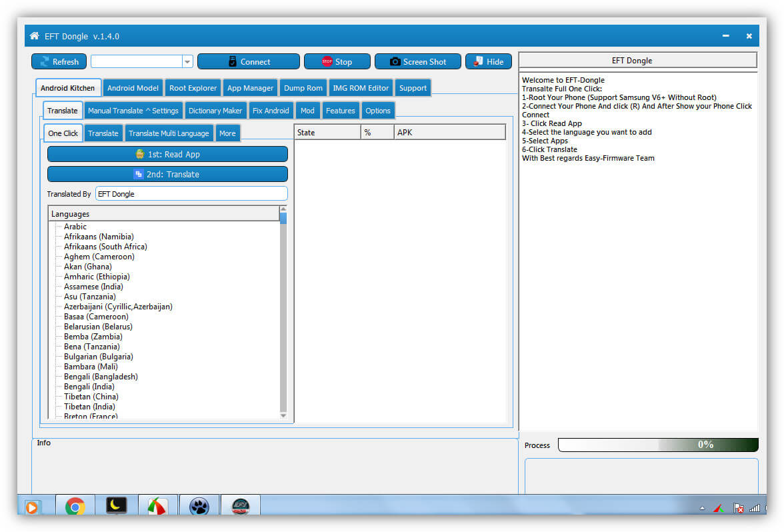Screen dimensions: 784x532
Task: Click the % column header
Action: 377,133
